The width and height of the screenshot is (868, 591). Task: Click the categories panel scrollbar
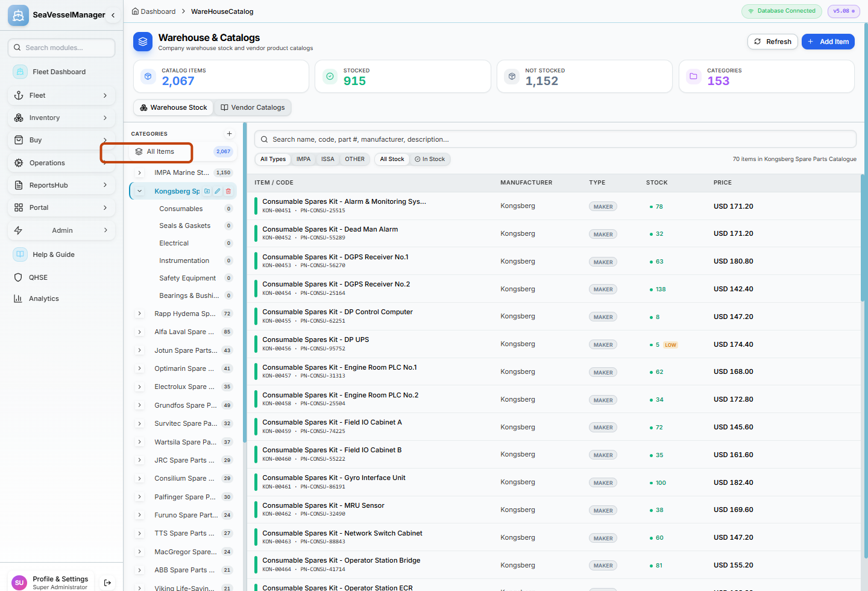pyautogui.click(x=245, y=282)
